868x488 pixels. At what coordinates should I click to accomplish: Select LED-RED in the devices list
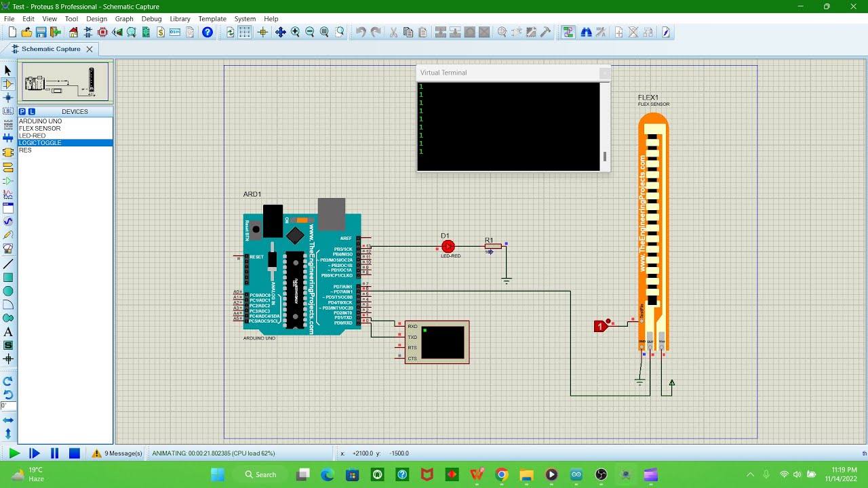point(65,136)
